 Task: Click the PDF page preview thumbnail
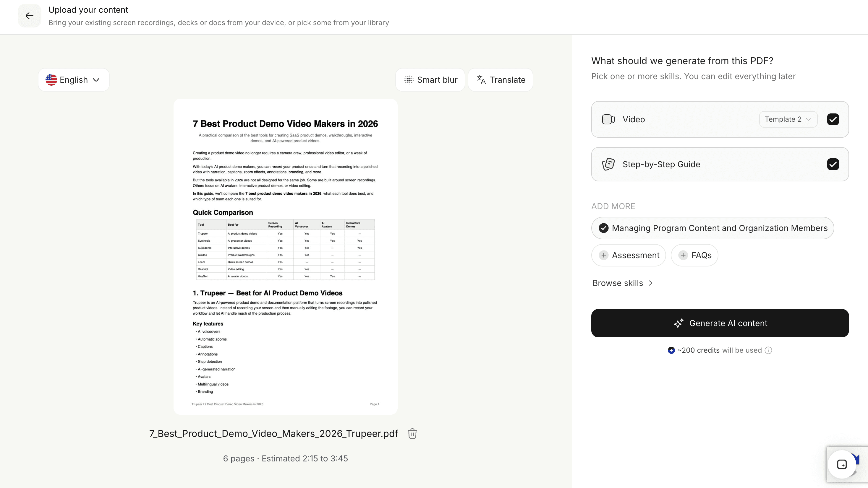tap(285, 257)
